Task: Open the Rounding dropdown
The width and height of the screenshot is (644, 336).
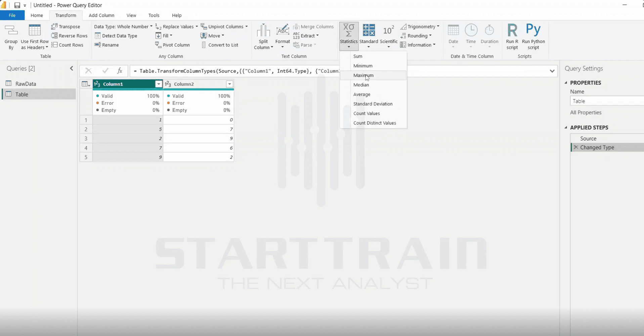Action: point(416,36)
